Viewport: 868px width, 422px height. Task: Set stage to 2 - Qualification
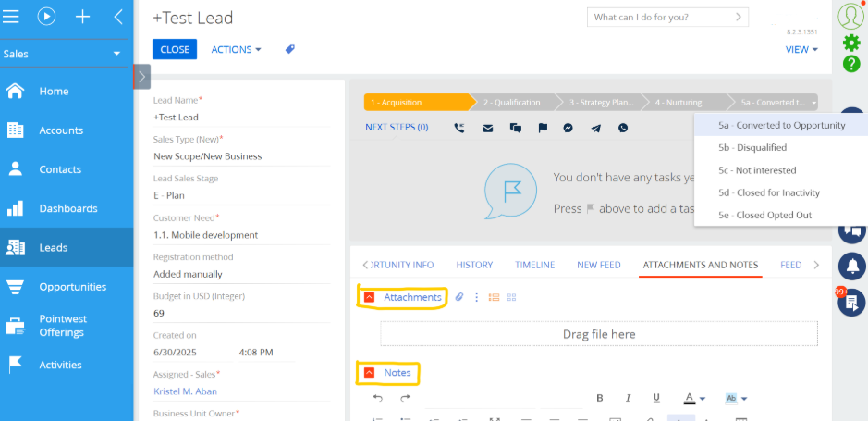(x=511, y=103)
